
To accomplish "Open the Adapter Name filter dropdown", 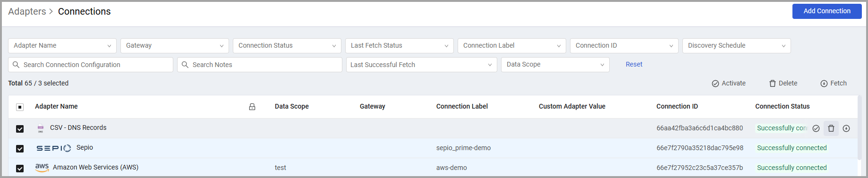I will 62,46.
